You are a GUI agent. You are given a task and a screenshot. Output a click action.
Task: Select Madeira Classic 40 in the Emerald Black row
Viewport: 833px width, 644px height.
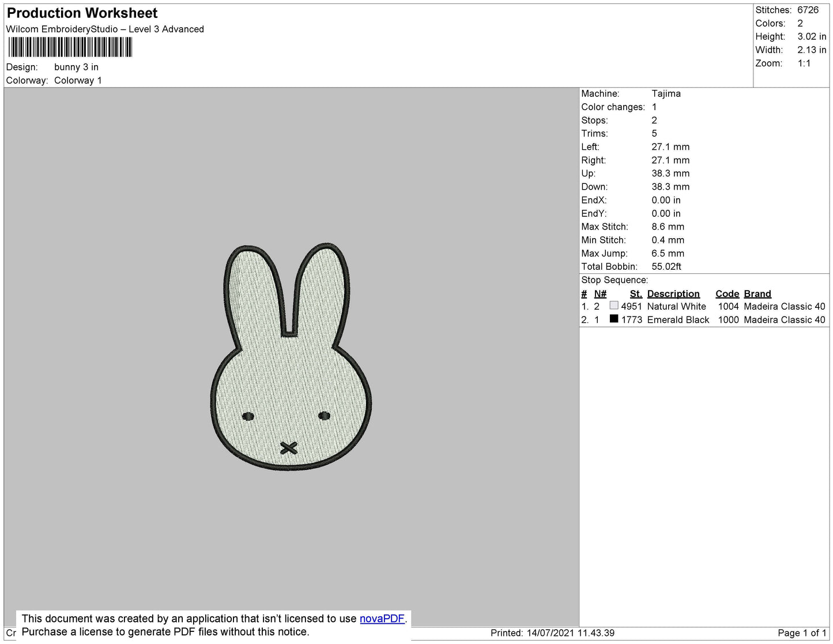click(x=785, y=320)
